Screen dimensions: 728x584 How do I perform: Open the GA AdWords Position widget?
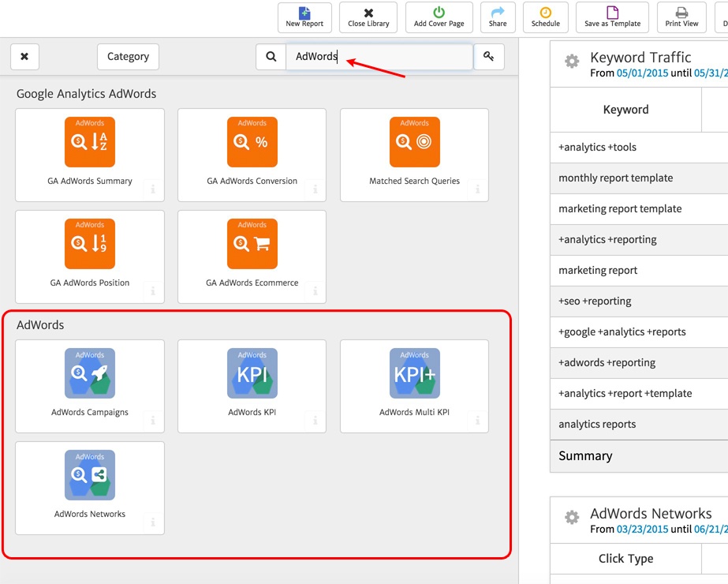(x=89, y=243)
